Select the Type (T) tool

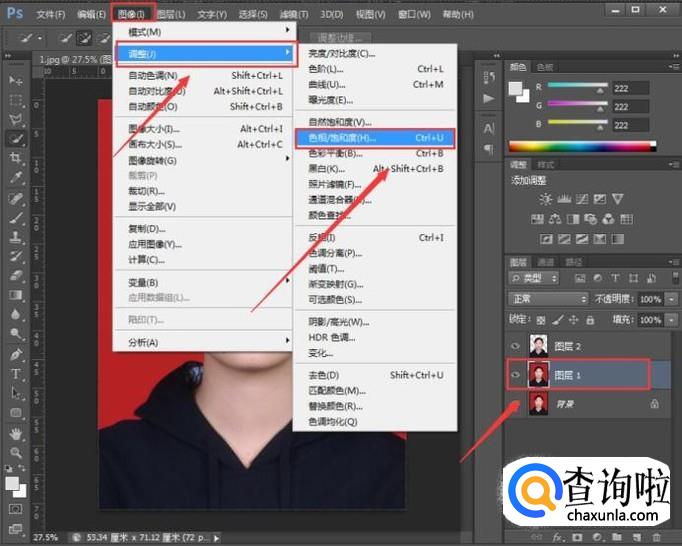(x=17, y=374)
